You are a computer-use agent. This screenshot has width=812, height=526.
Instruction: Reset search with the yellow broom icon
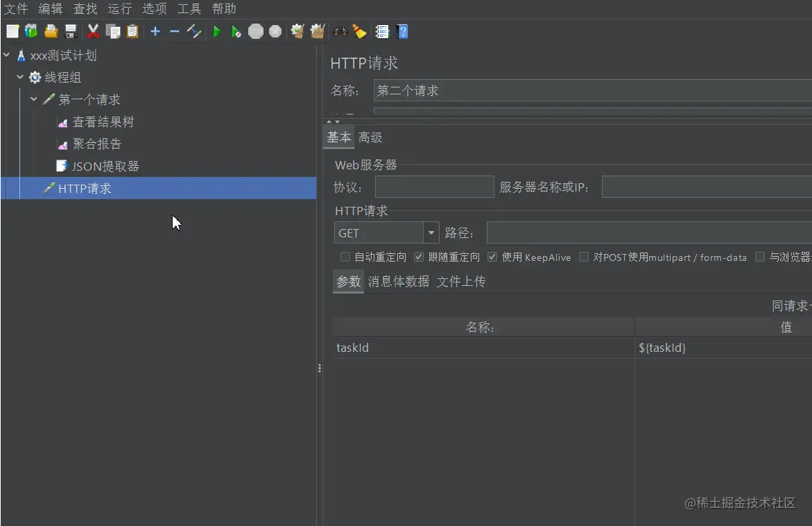pos(360,32)
